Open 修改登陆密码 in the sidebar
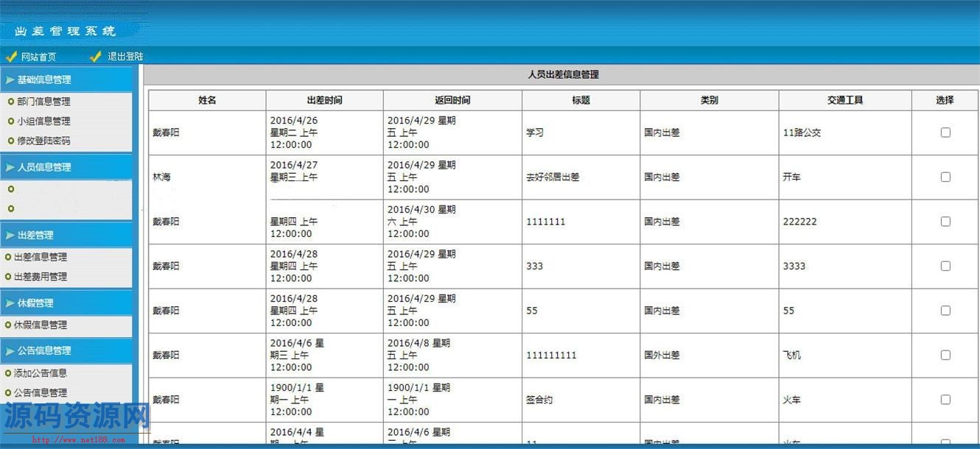The width and height of the screenshot is (980, 449). pos(44,141)
